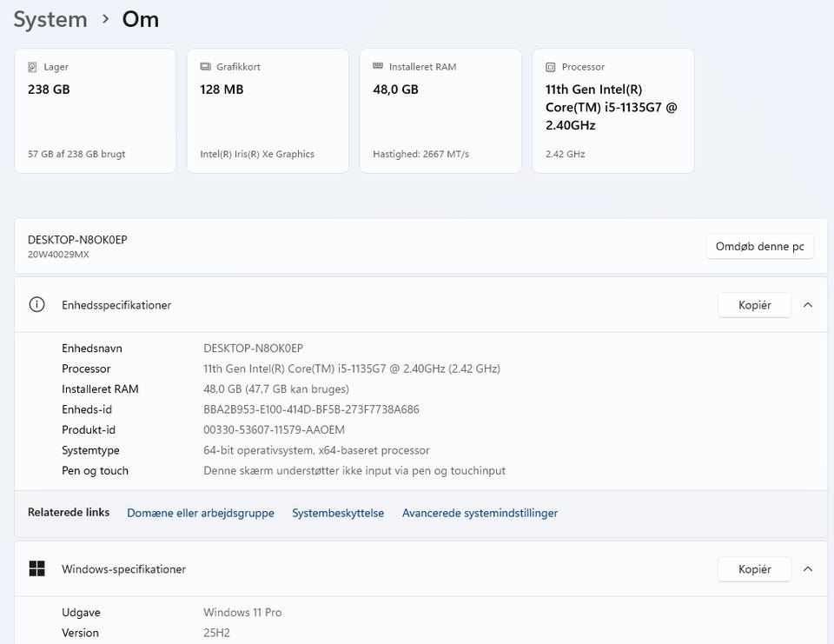The image size is (834, 644).
Task: Select Produkt-id value 00330-53607-11579-AAOEM
Action: pos(274,429)
